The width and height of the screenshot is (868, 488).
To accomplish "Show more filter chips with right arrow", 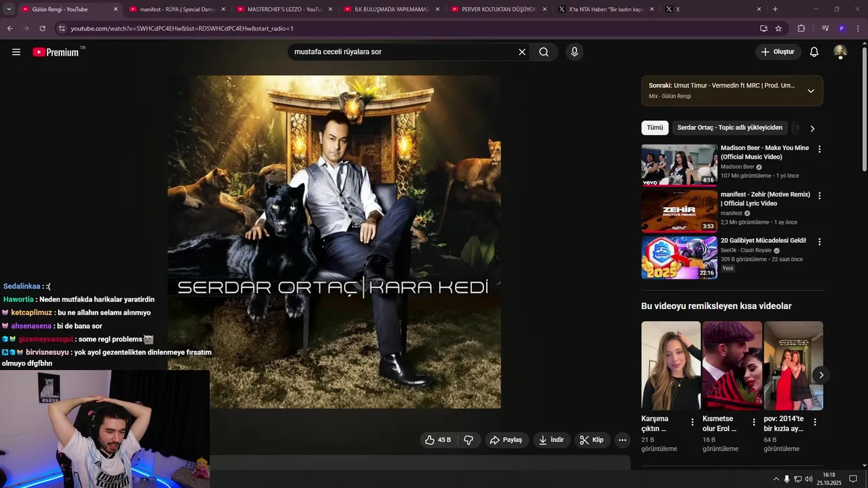I will click(x=812, y=128).
